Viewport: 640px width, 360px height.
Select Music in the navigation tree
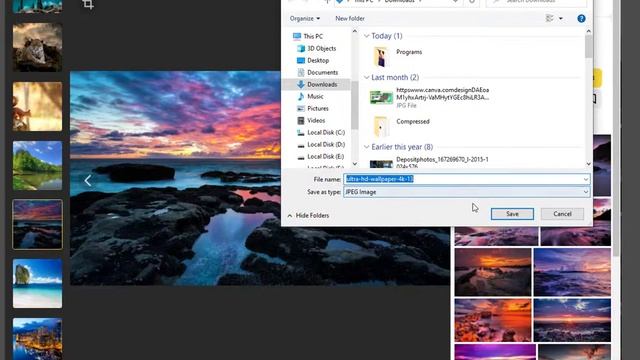(315, 96)
